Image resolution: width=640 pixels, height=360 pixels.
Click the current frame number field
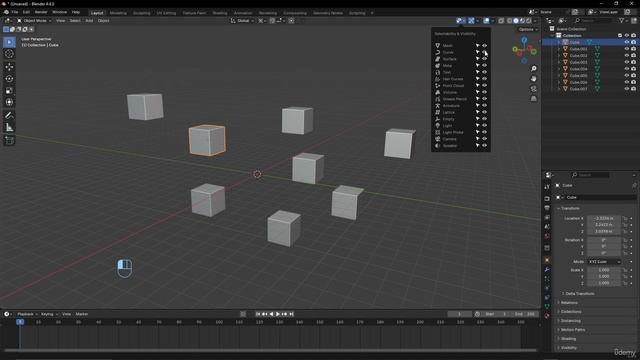(460, 314)
